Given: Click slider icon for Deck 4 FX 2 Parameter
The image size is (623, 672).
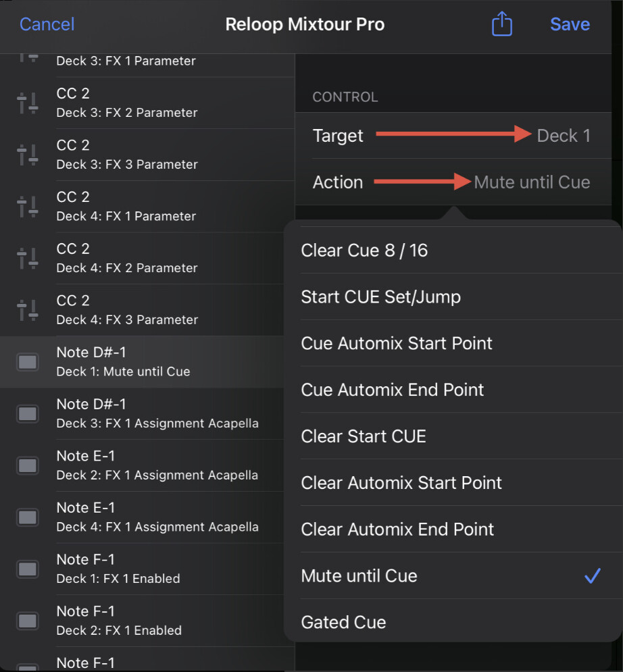Looking at the screenshot, I should point(28,259).
